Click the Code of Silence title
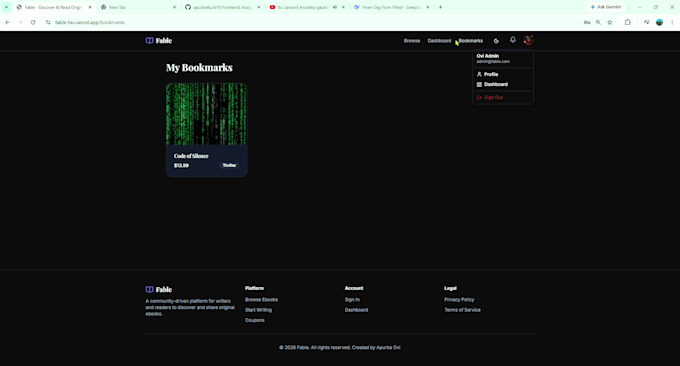 (191, 156)
